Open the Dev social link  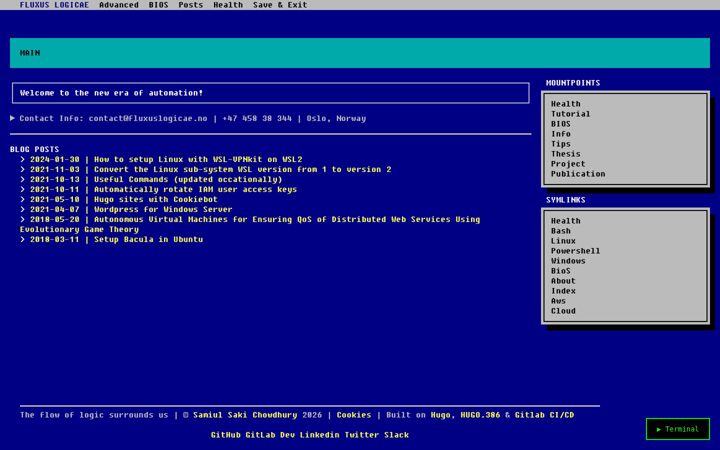pos(287,435)
